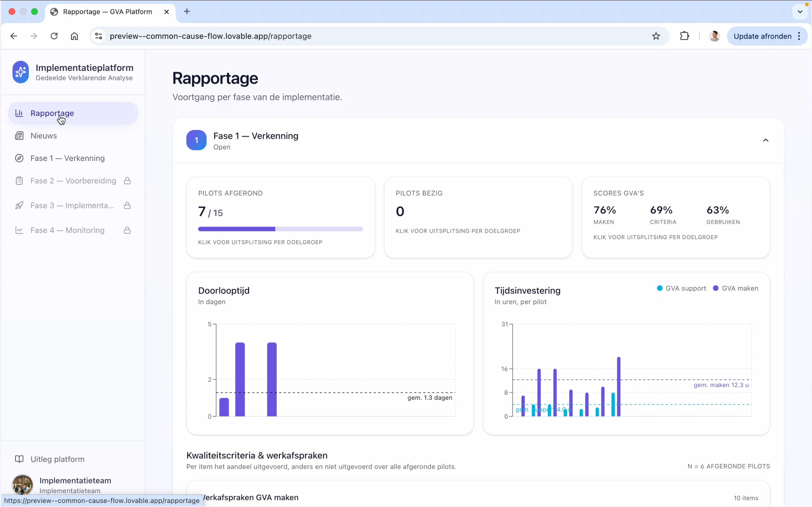
Task: Click the Implementatieteam account name
Action: (75, 480)
